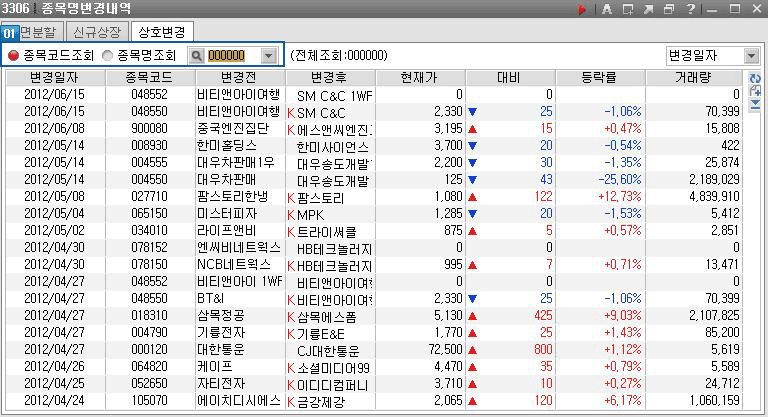Open the 변경일자 sort dropdown
Screen dimensions: 768x417
click(751, 56)
